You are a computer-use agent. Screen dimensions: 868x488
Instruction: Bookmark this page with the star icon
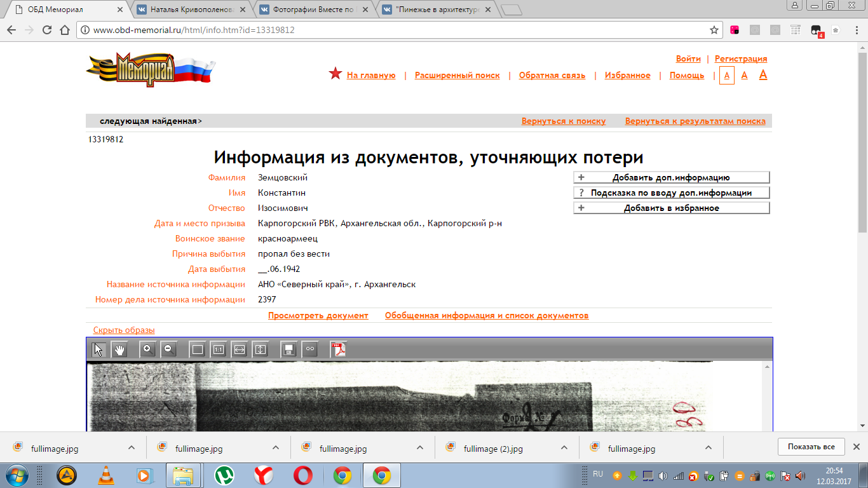(714, 30)
